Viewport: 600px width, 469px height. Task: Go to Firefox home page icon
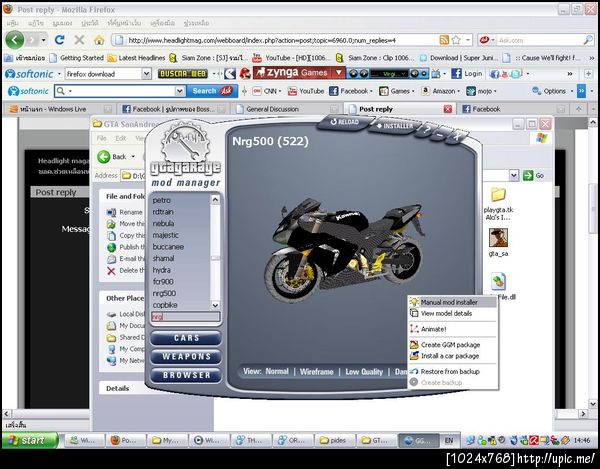[99, 40]
